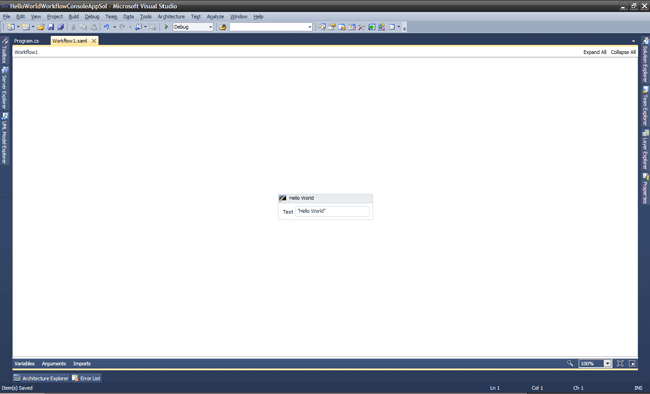Switch to the Program.cs tab

click(27, 41)
